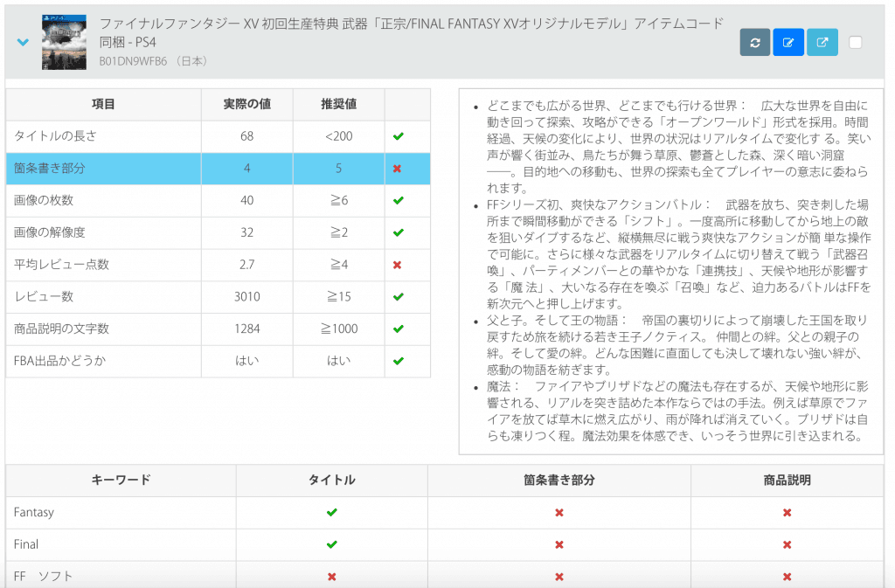Click the image resolution value 32

tap(247, 232)
